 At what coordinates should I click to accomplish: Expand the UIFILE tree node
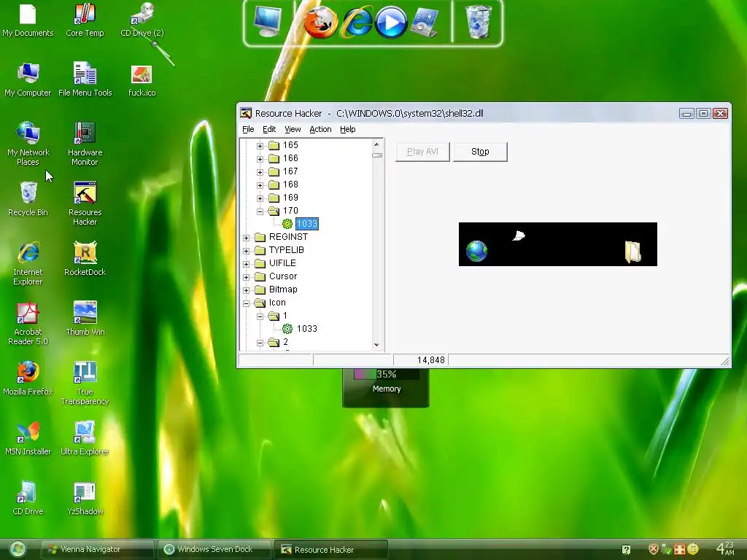(247, 264)
